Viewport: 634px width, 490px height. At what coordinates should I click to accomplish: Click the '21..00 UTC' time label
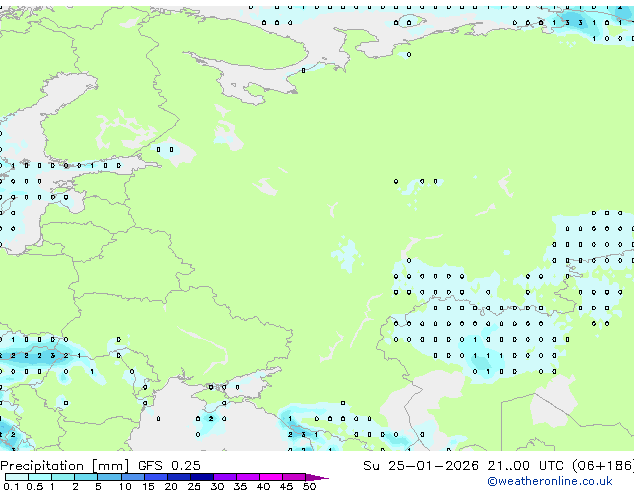525,466
